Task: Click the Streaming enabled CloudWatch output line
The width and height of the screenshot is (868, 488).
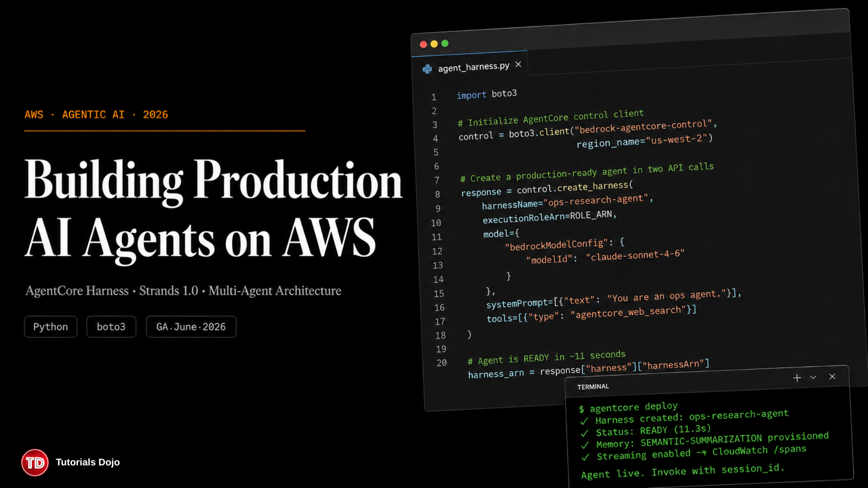Action: point(702,453)
